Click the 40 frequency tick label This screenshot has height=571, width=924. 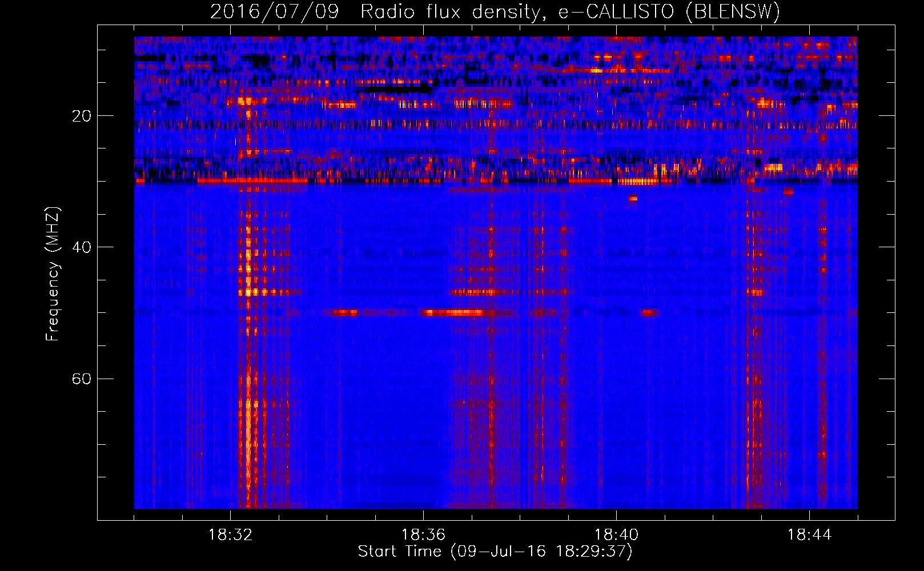click(82, 247)
